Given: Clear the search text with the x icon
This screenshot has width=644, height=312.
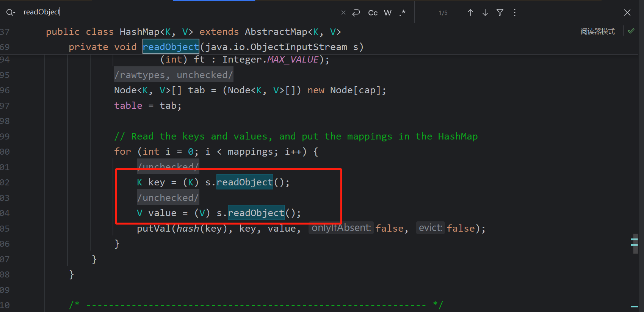Looking at the screenshot, I should click(343, 13).
